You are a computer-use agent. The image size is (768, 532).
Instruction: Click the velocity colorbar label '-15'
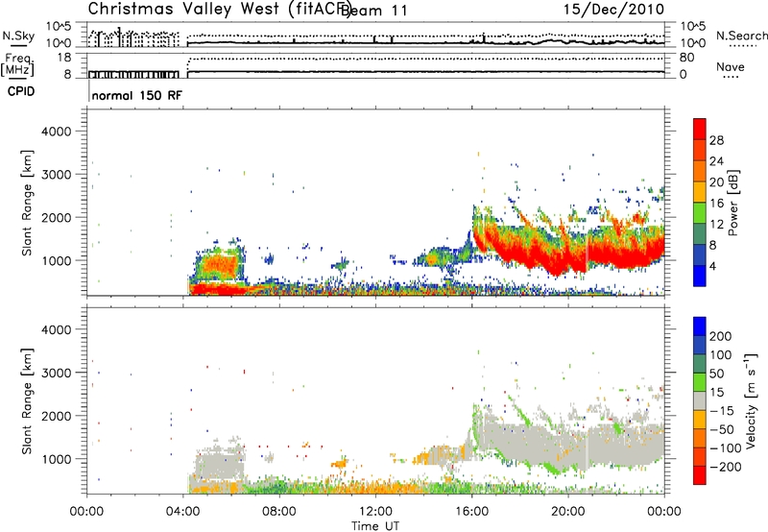click(722, 411)
